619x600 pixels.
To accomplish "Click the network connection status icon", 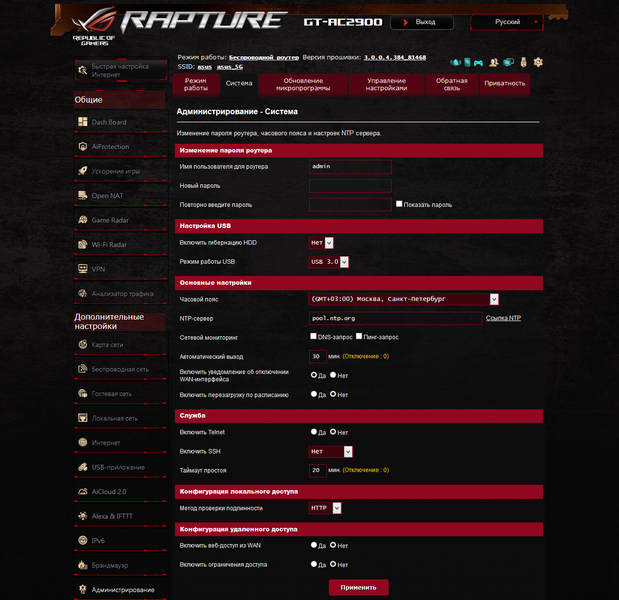I will (x=508, y=62).
